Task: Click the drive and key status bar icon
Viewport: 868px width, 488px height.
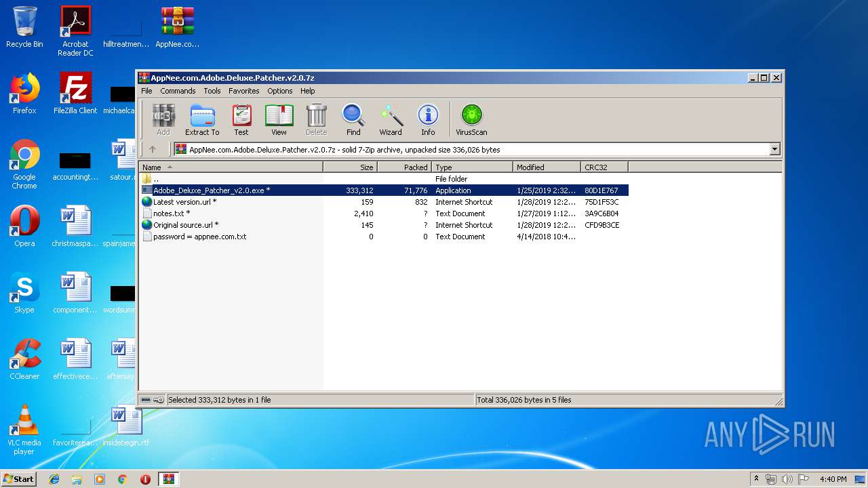Action: pos(153,400)
